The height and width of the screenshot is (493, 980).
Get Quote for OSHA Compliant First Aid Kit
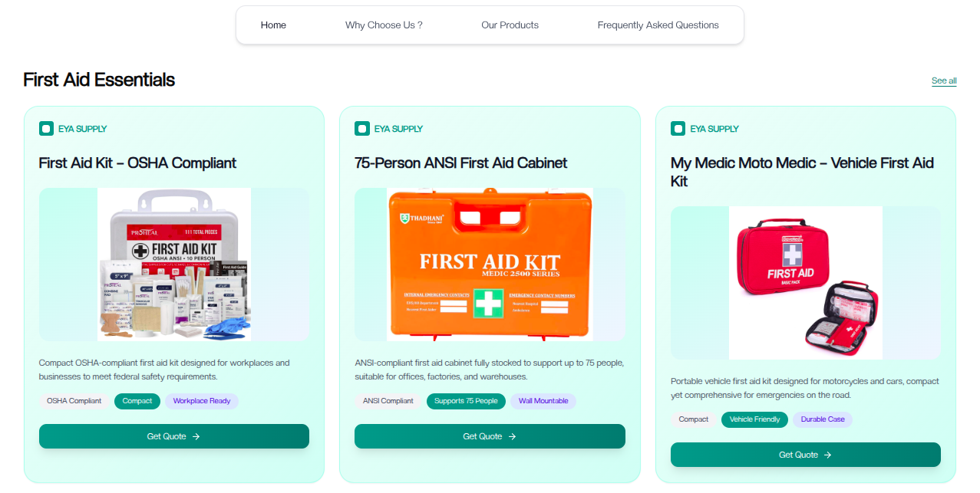(x=174, y=436)
